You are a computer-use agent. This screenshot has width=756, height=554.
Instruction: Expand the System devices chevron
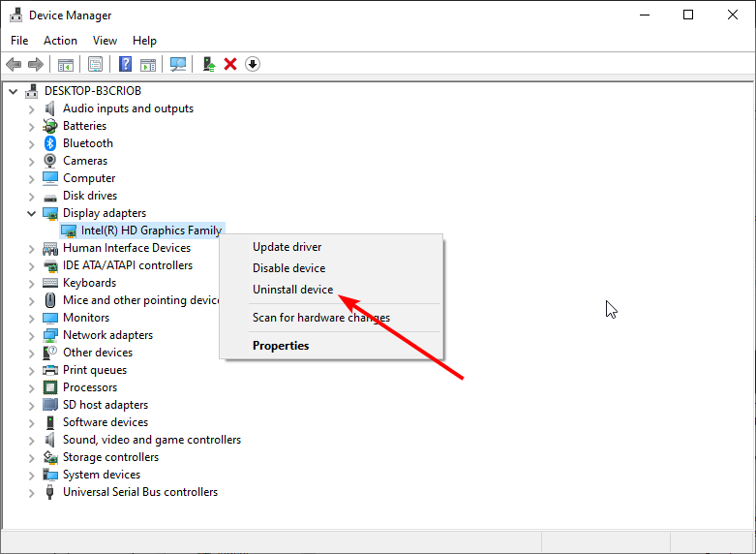31,475
